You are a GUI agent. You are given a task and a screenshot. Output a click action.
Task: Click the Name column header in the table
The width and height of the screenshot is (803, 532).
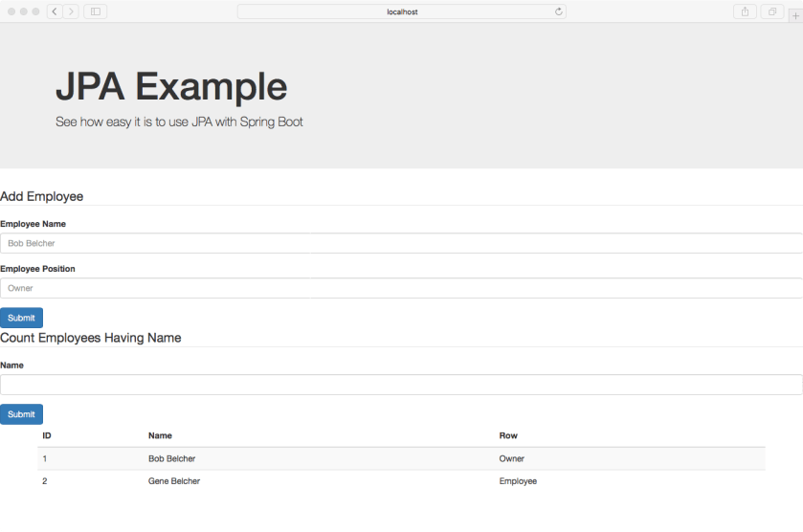click(x=160, y=435)
